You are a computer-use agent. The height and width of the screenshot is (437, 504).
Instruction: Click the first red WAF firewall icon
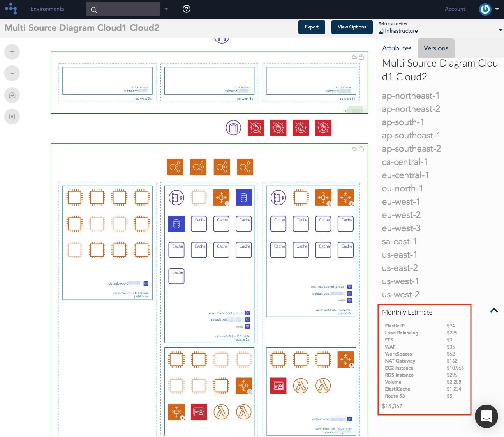click(x=256, y=128)
